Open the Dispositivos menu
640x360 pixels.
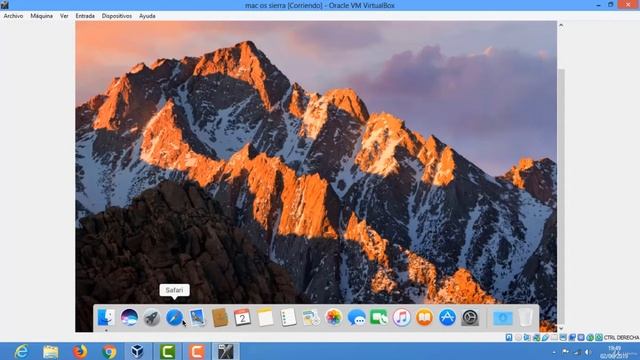tap(117, 16)
